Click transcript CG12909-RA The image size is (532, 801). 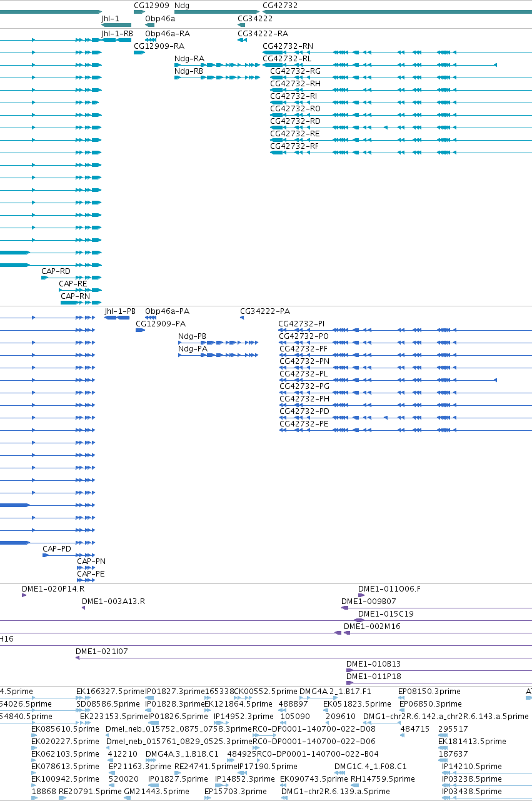(x=159, y=46)
